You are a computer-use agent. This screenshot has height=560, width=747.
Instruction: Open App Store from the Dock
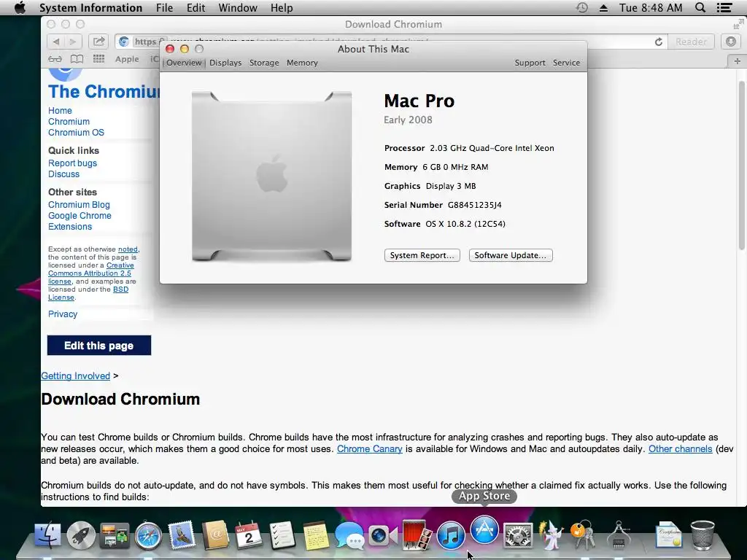tap(484, 530)
